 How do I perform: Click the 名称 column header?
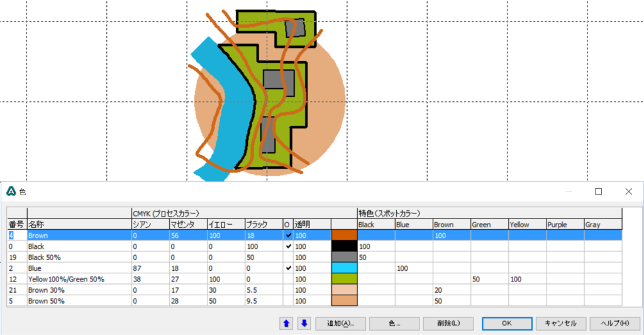click(79, 224)
